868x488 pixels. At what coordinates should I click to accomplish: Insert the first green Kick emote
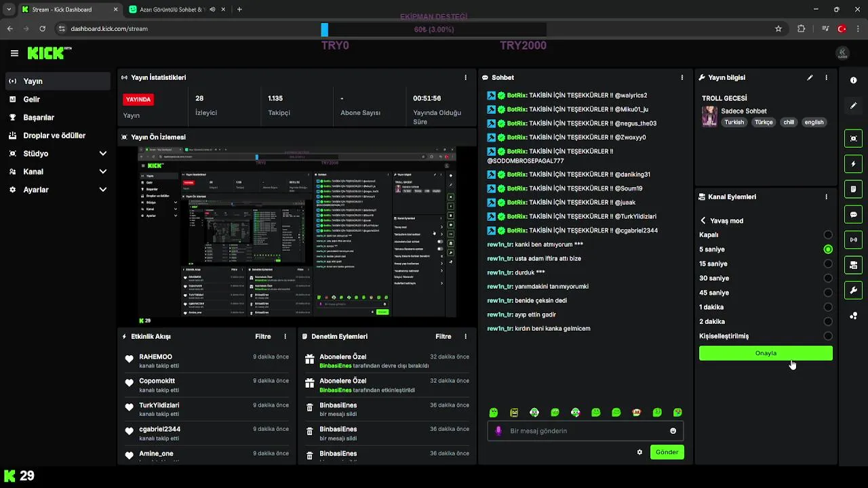click(494, 412)
